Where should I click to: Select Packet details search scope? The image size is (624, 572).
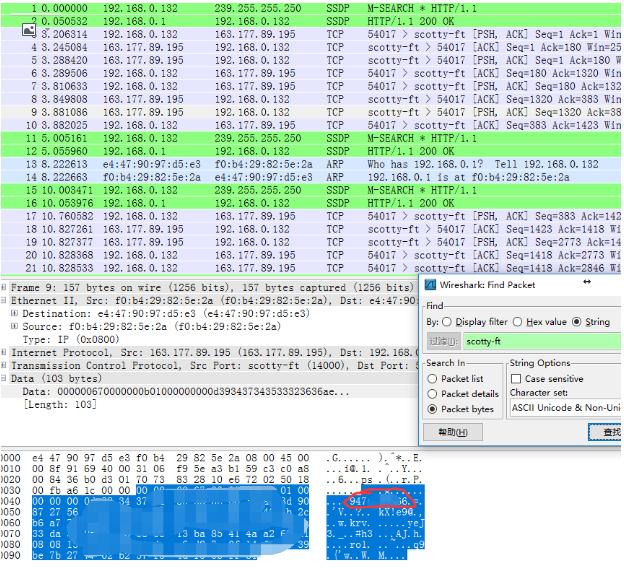click(x=433, y=394)
